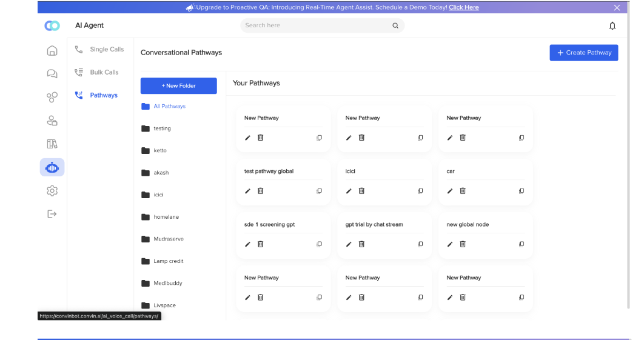644x340 pixels.
Task: Click the Conversational Pathways heading
Action: [x=181, y=53]
